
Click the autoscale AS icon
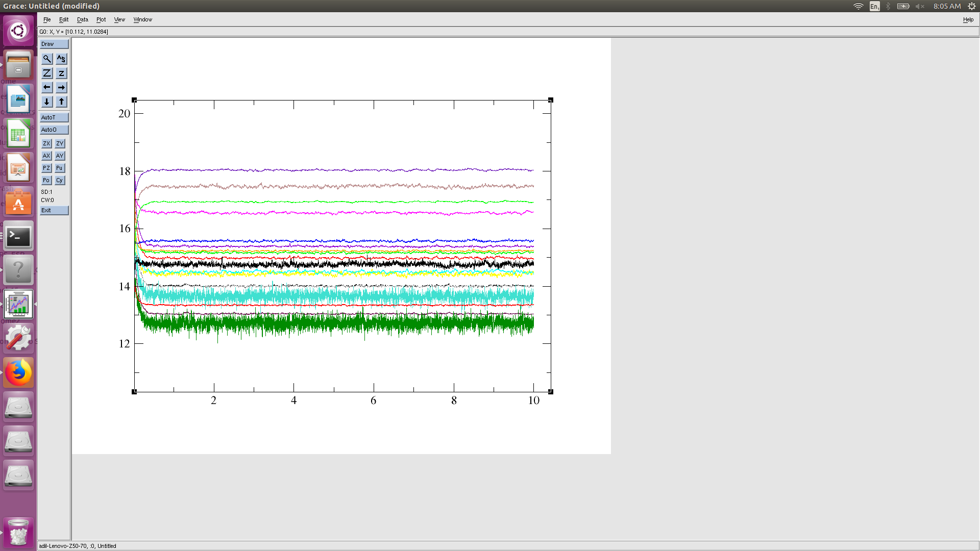point(61,59)
